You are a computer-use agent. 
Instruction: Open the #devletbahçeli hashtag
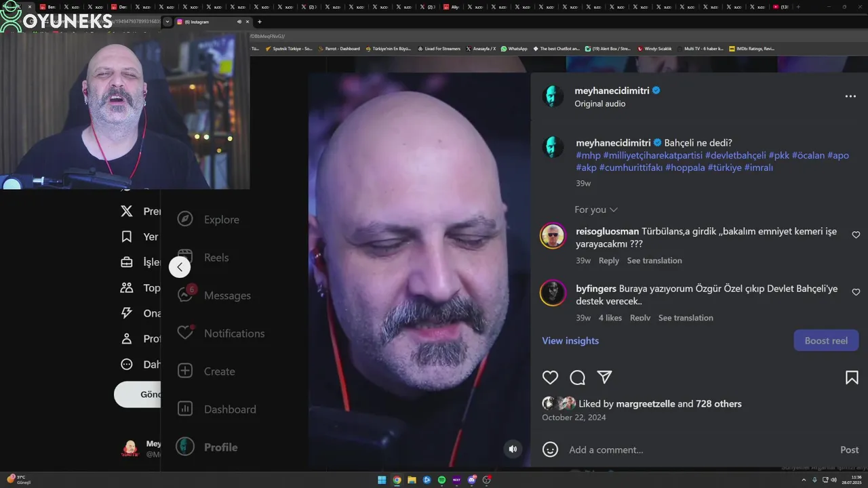tap(736, 155)
